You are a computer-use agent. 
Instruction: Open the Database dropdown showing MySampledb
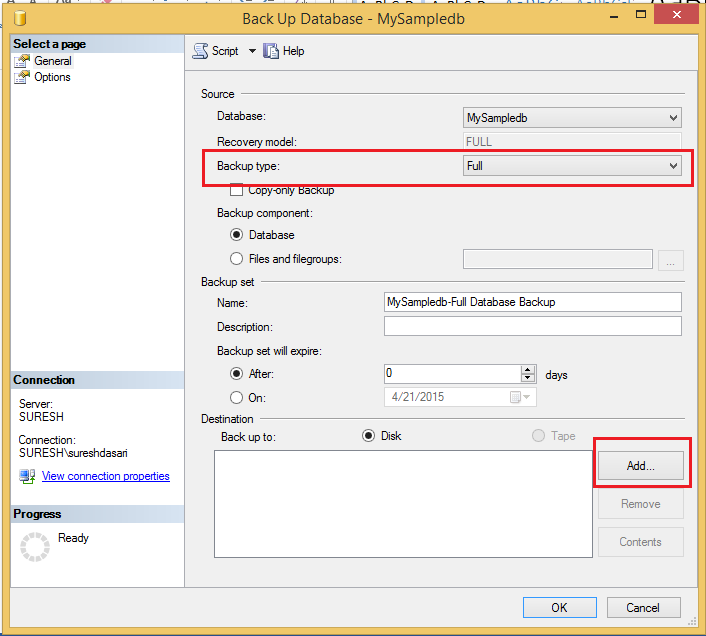(x=572, y=118)
